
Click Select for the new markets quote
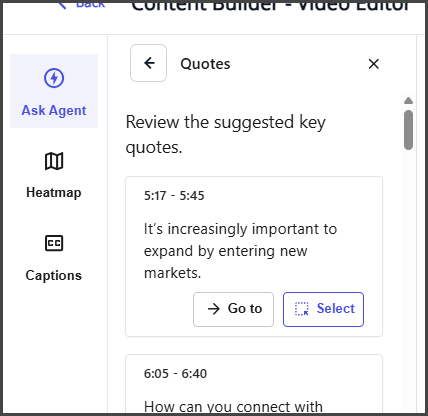tap(323, 309)
